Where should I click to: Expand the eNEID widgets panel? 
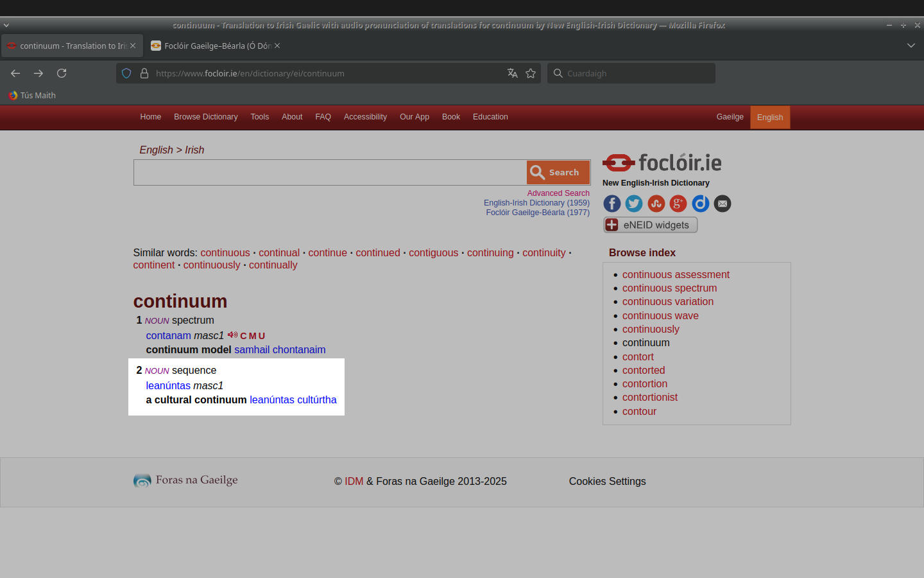point(650,225)
